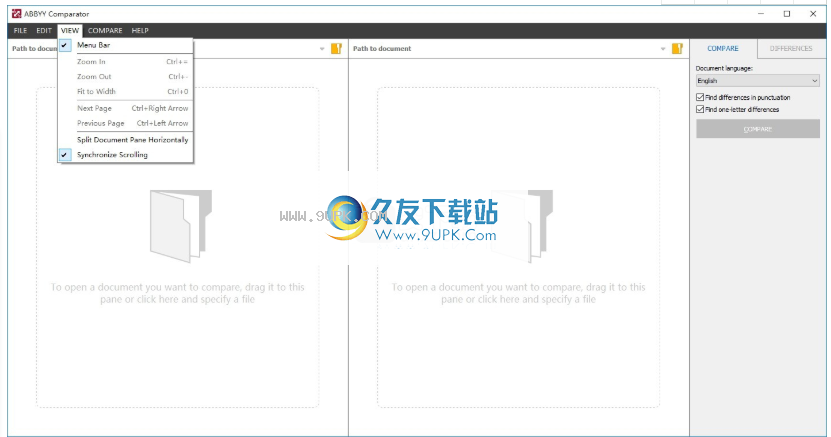831x437 pixels.
Task: Maximize the ABBYY Comparator window
Action: point(787,14)
